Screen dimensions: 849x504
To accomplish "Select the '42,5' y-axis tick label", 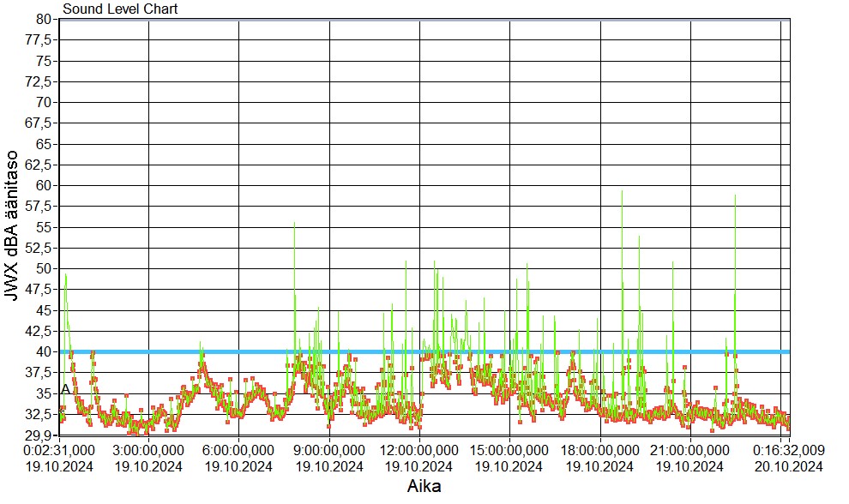I will (x=39, y=331).
